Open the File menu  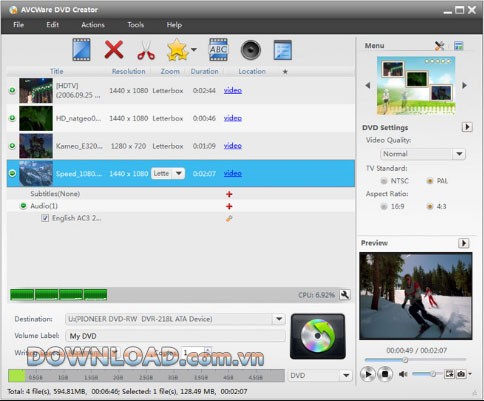point(18,25)
